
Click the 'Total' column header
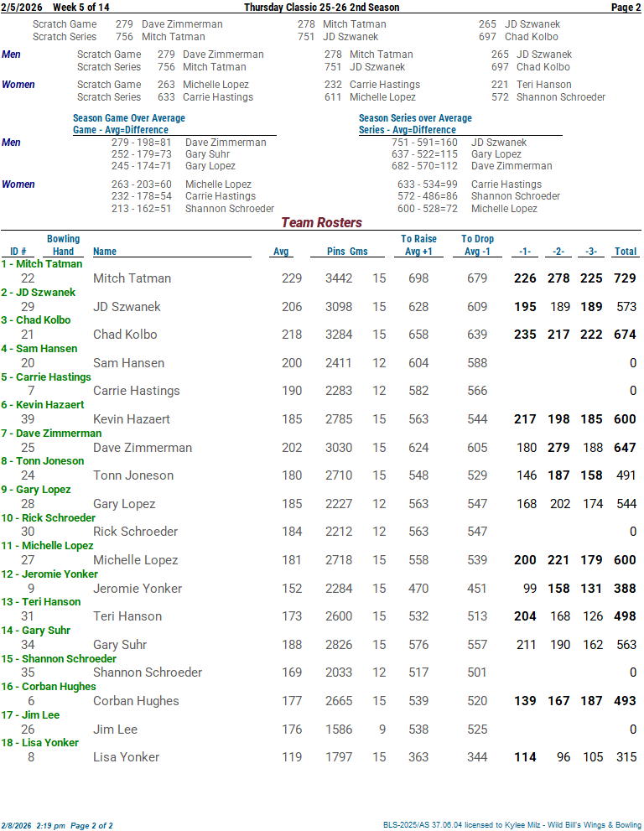pos(626,252)
